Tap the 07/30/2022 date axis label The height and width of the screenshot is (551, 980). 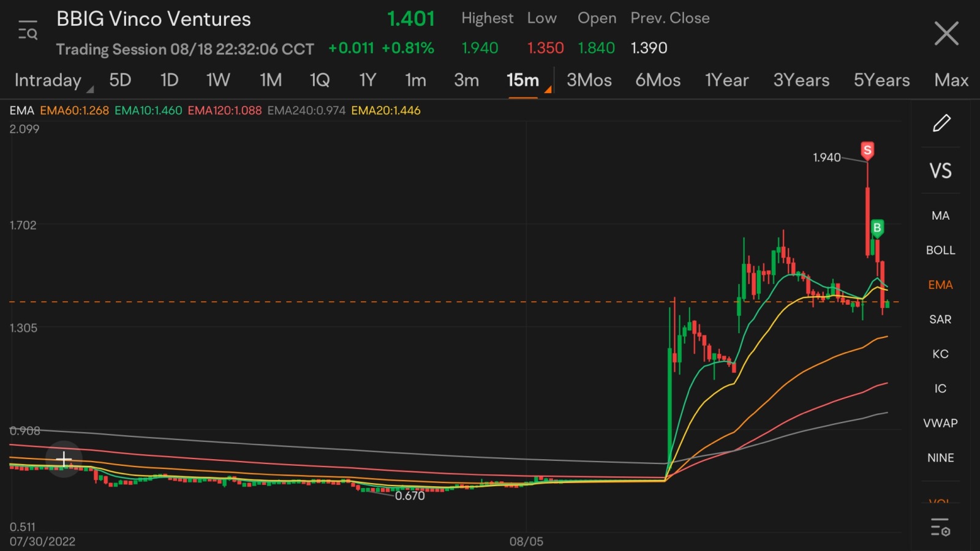point(42,542)
